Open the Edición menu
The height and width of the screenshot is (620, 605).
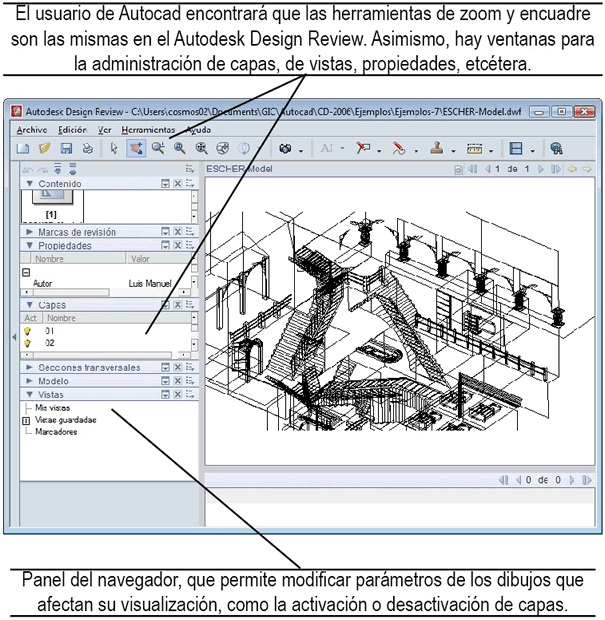[72, 130]
